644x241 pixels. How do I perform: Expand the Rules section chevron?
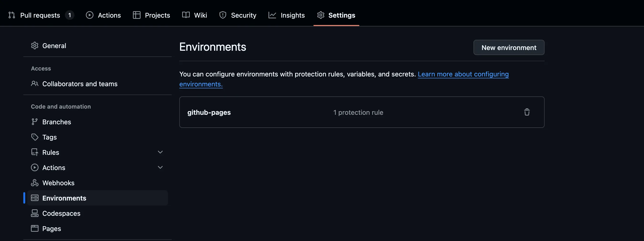point(160,152)
